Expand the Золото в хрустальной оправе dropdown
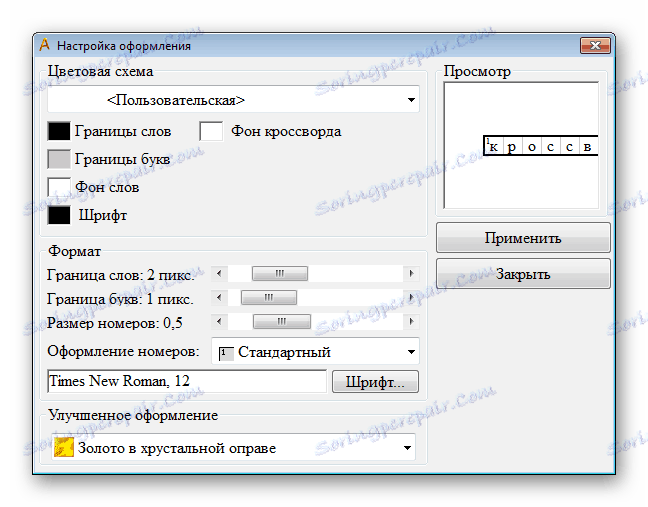Screen dimensions: 648x507 (x=233, y=447)
